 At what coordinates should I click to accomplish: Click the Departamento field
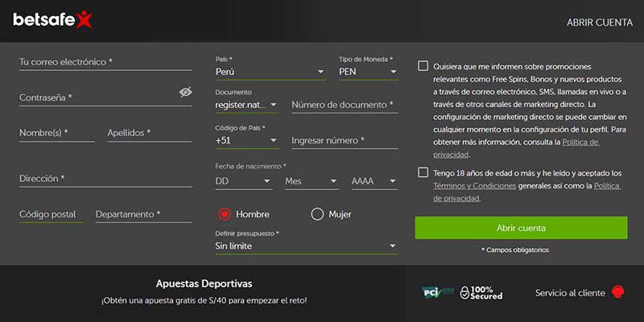[144, 214]
